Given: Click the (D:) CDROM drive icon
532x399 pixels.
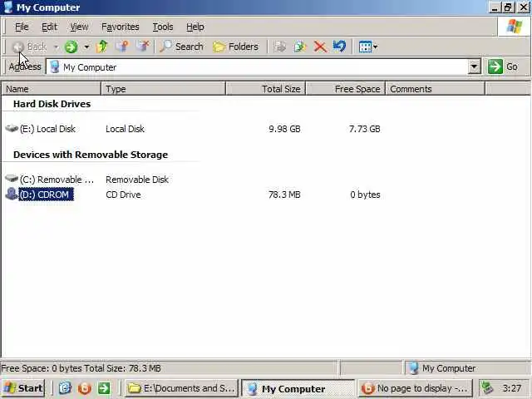Looking at the screenshot, I should [12, 194].
